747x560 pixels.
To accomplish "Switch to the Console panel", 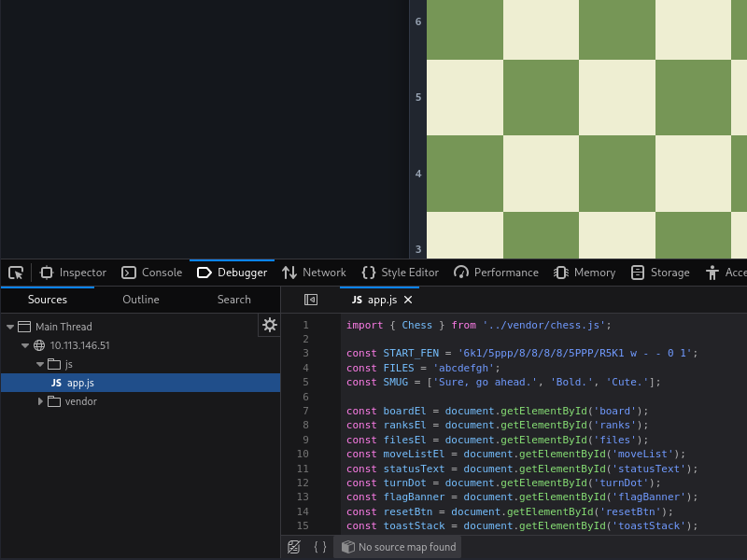I will pos(152,273).
